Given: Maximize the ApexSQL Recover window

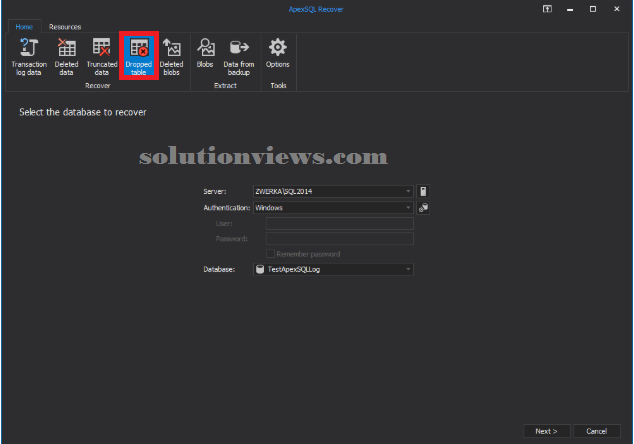Looking at the screenshot, I should click(593, 9).
